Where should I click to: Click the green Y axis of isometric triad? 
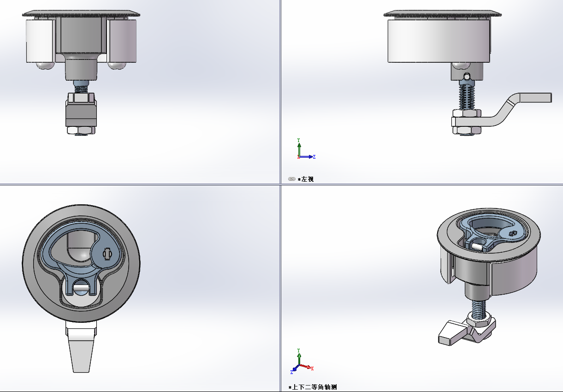pyautogui.click(x=299, y=356)
